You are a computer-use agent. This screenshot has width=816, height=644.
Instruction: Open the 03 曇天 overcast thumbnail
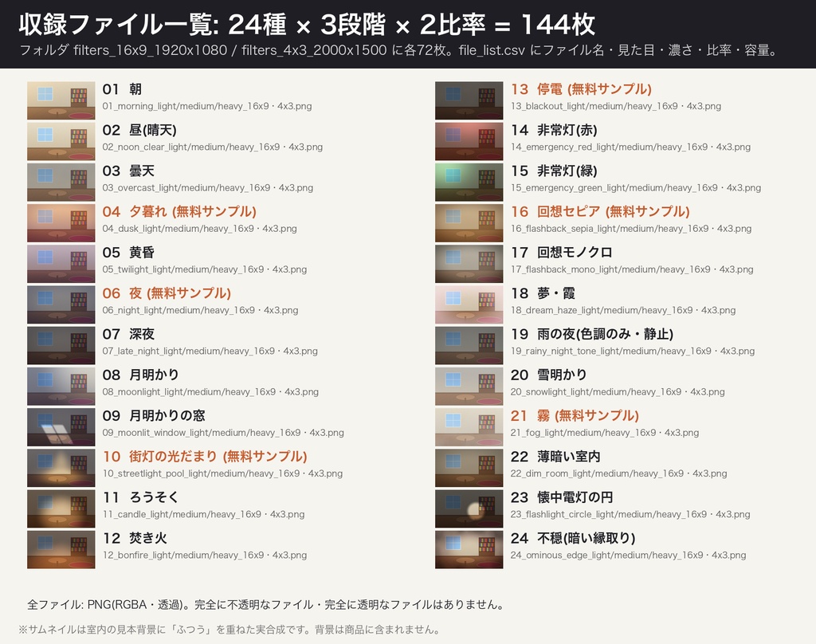pos(61,183)
